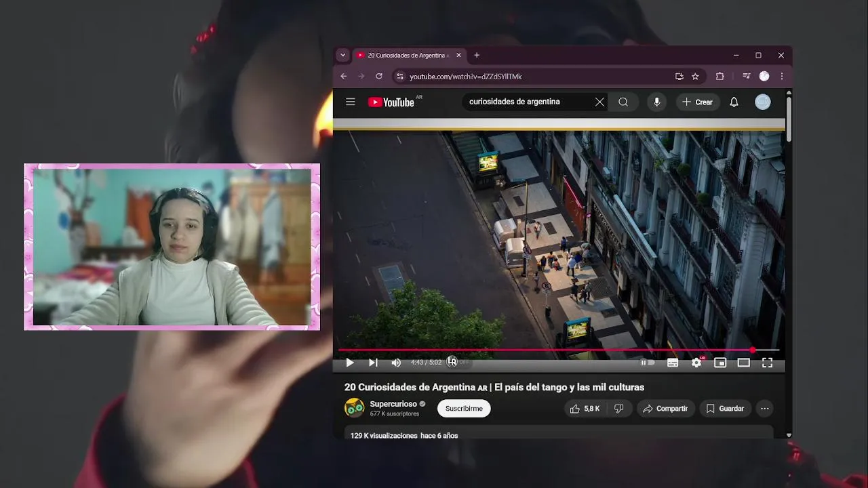Viewport: 868px width, 488px height.
Task: Like the video with 5,8 K
Action: point(585,409)
